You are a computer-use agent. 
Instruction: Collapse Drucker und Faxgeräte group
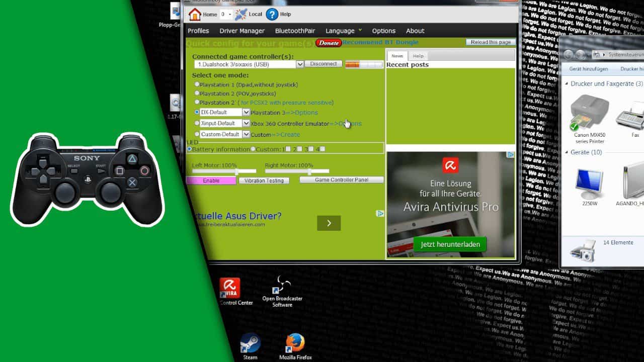point(567,84)
